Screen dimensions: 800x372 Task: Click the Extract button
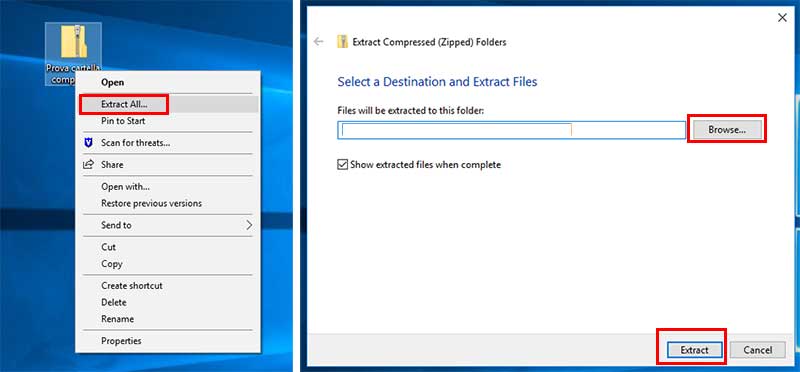[x=694, y=350]
